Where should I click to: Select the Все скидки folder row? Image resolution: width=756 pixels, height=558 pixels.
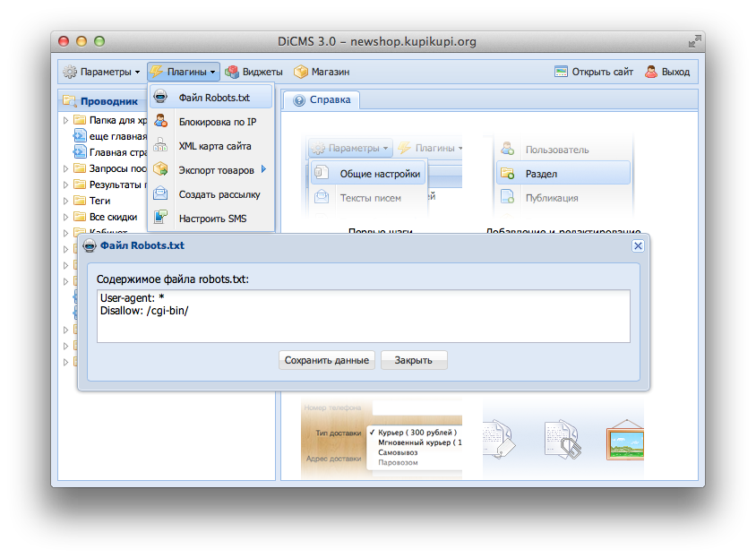tap(113, 217)
